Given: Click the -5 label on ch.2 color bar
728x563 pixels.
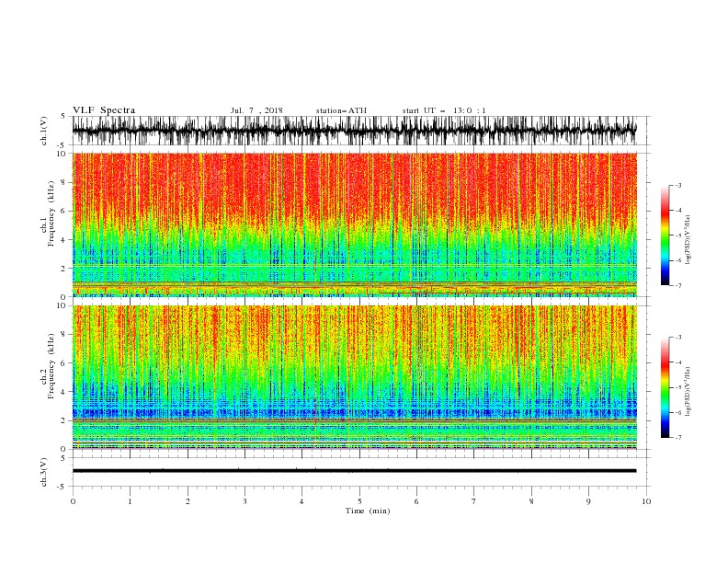Looking at the screenshot, I should coord(678,387).
